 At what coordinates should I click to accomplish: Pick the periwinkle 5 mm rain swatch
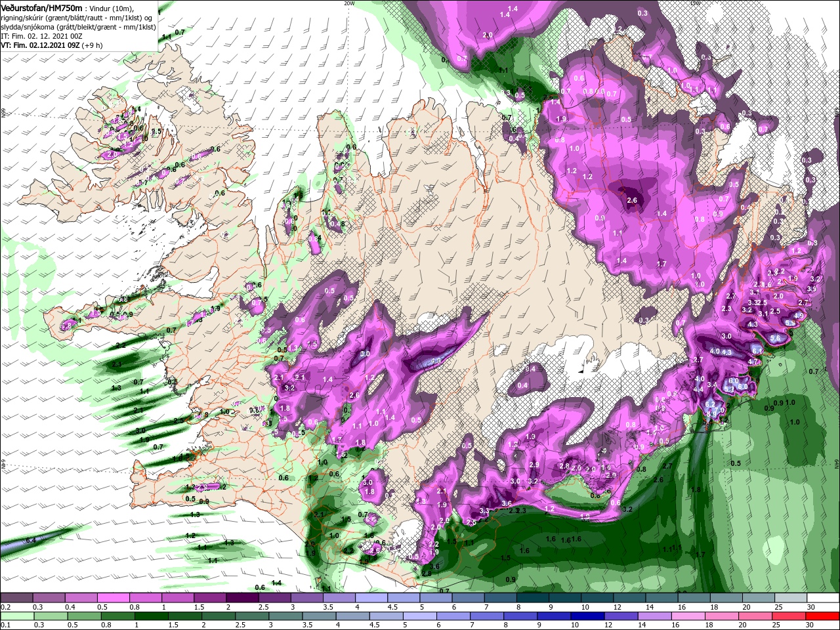click(419, 616)
